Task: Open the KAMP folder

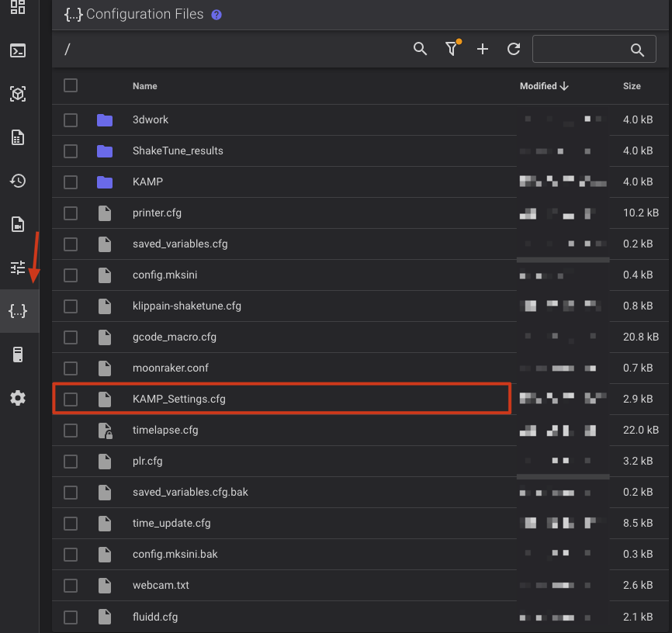Action: click(147, 182)
